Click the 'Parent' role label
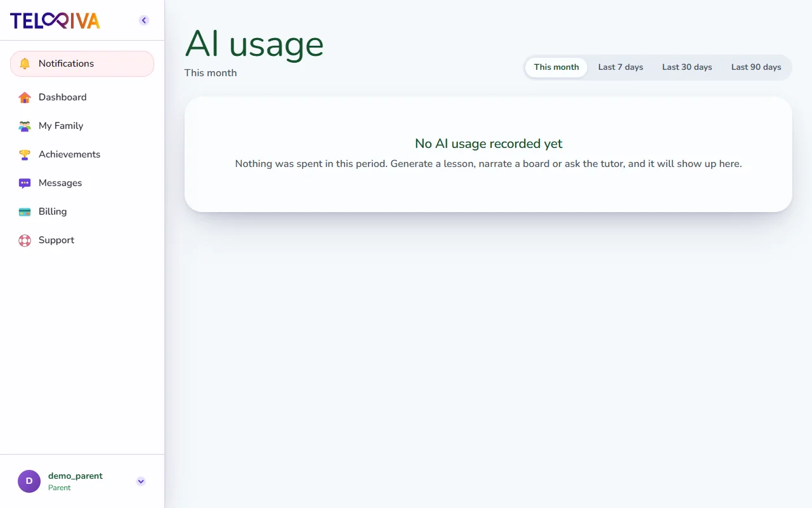Viewport: 812px width, 508px height. click(60, 488)
